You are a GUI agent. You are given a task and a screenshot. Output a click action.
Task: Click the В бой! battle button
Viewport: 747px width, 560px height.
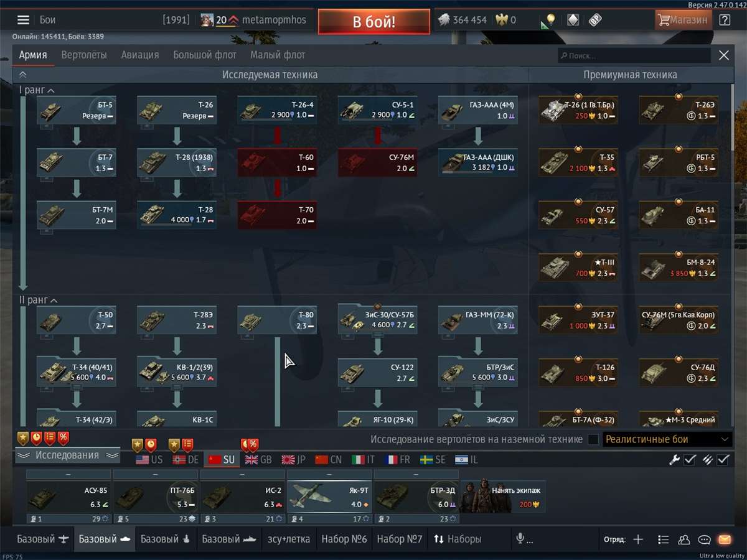374,22
